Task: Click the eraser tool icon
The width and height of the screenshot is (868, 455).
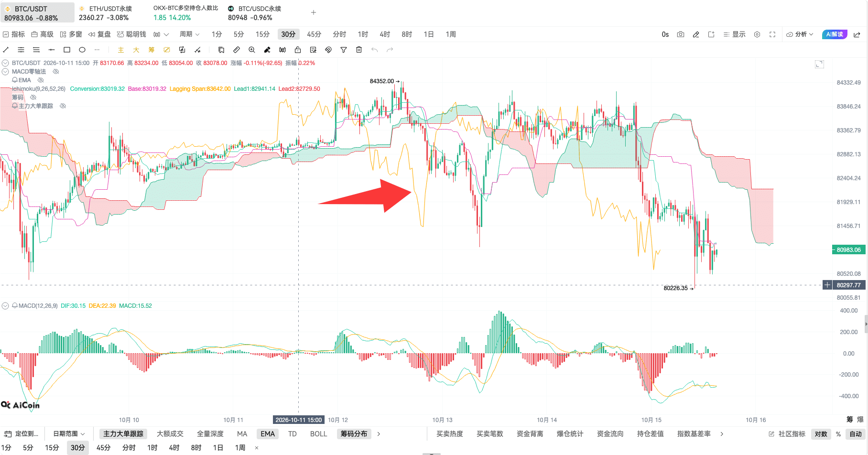Action: tap(267, 50)
